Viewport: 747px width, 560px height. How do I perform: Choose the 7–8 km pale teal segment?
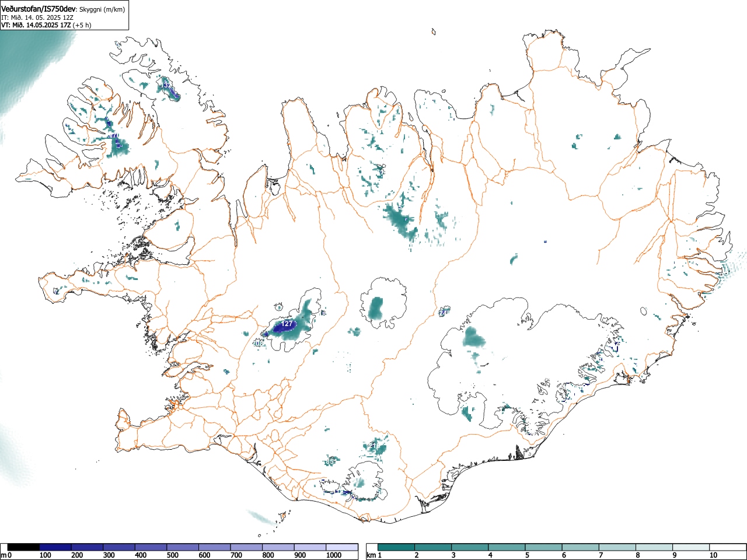click(617, 547)
